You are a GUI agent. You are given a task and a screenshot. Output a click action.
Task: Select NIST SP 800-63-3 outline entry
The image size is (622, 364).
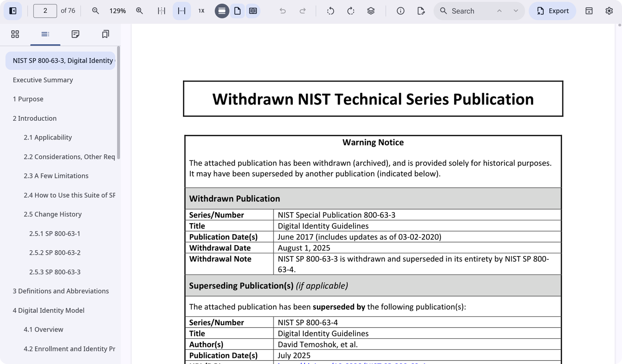point(60,60)
